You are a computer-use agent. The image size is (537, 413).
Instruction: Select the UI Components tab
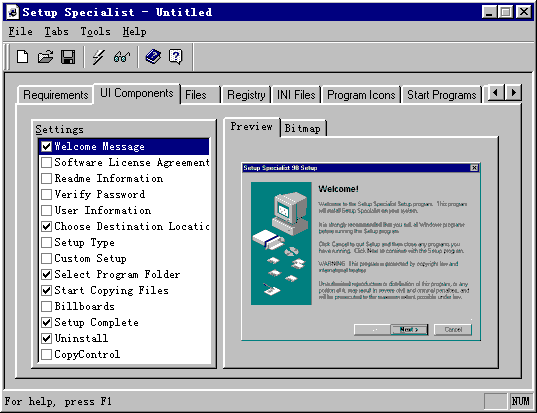pyautogui.click(x=137, y=93)
